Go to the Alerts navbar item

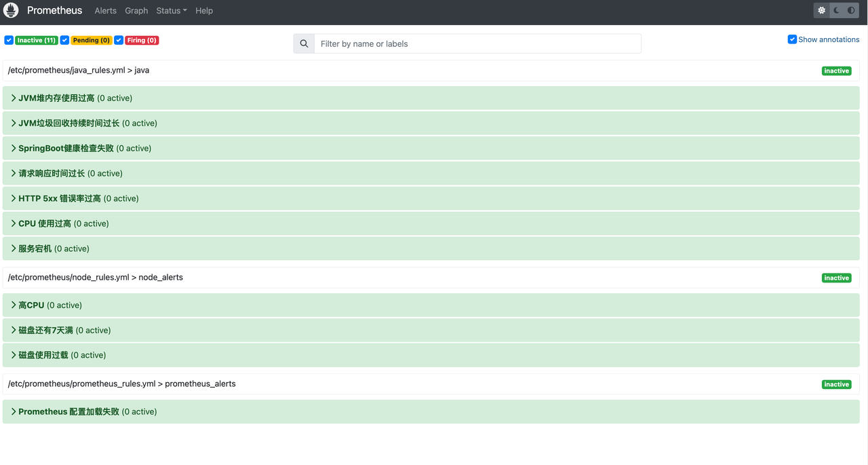point(105,11)
